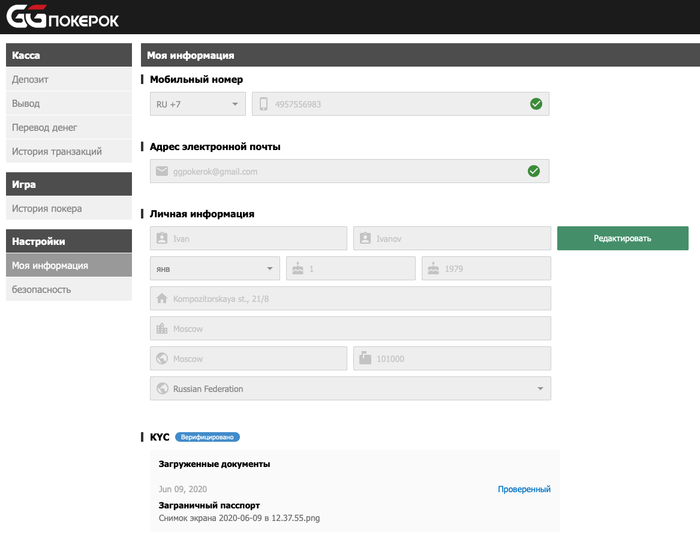Click the cake icon beside birth year 1979
Viewport: 700px width, 533px height.
coord(433,268)
